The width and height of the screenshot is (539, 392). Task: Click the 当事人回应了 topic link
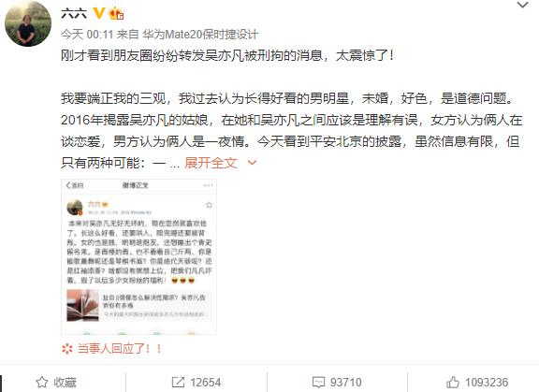point(119,349)
